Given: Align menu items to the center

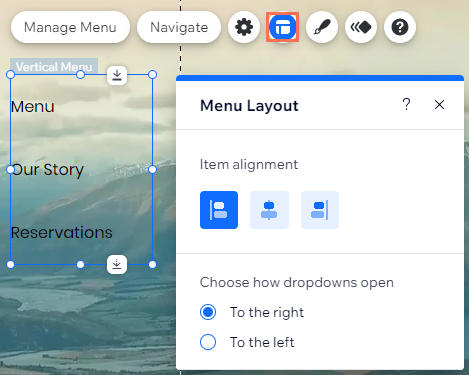Looking at the screenshot, I should [269, 210].
